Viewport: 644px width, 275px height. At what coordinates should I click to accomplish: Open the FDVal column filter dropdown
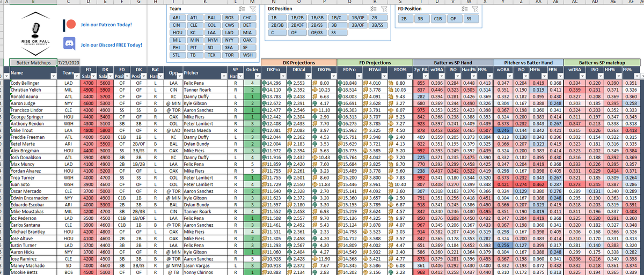tap(384, 76)
